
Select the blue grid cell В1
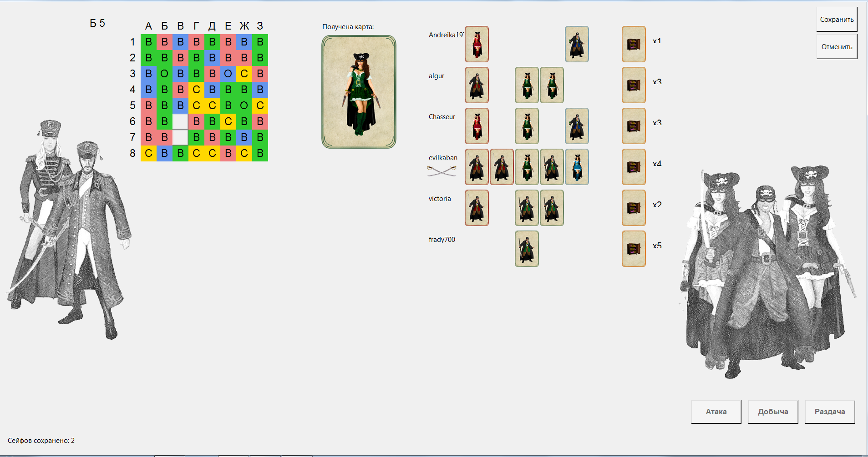180,42
